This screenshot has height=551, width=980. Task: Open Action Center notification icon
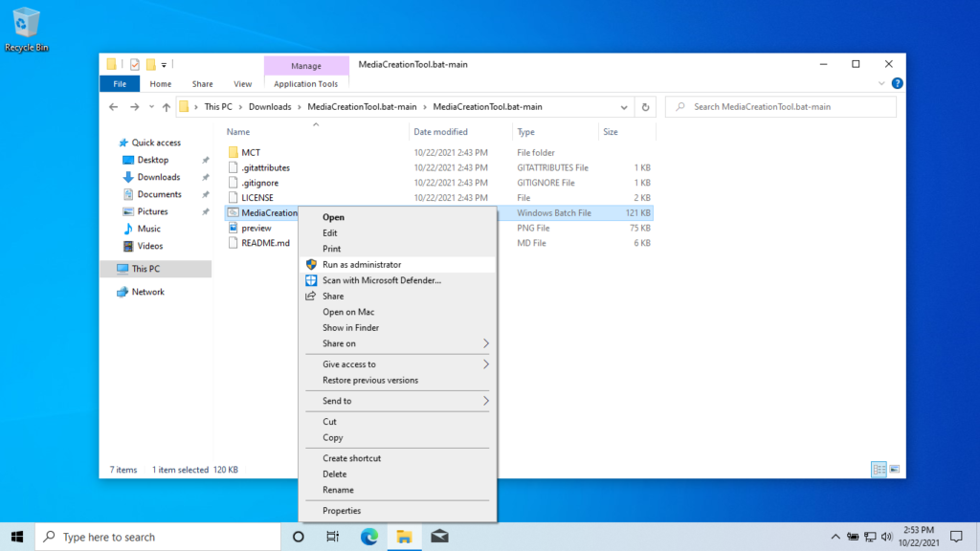[955, 537]
